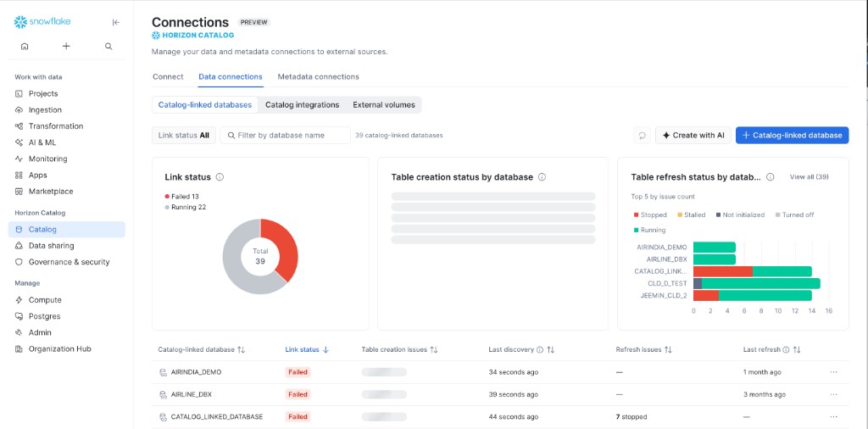Open Compute in the sidebar

coord(66,300)
